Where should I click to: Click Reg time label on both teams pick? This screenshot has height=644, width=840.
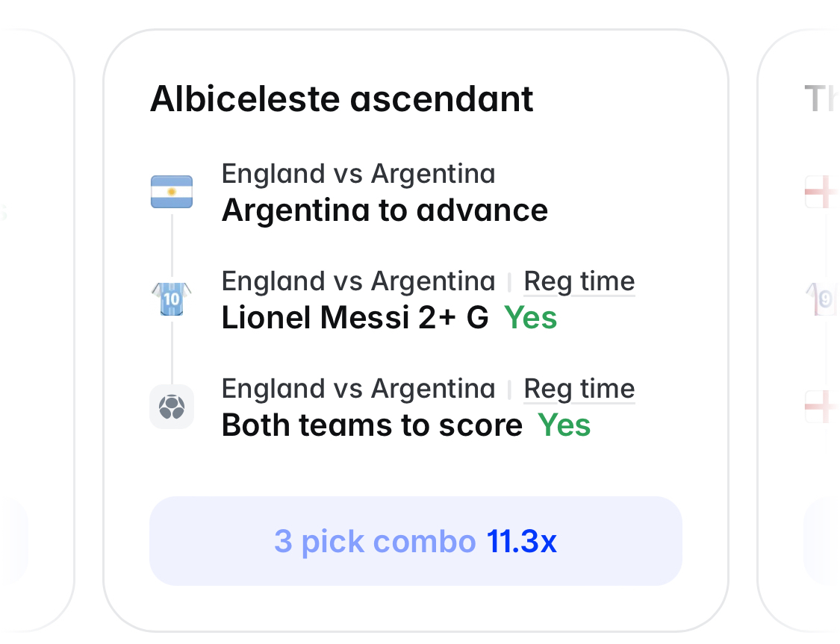tap(579, 390)
